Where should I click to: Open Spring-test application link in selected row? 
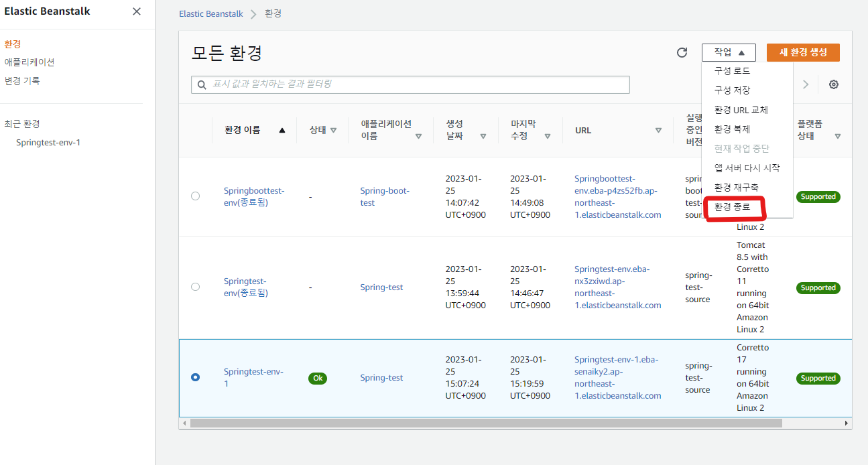pyautogui.click(x=381, y=378)
